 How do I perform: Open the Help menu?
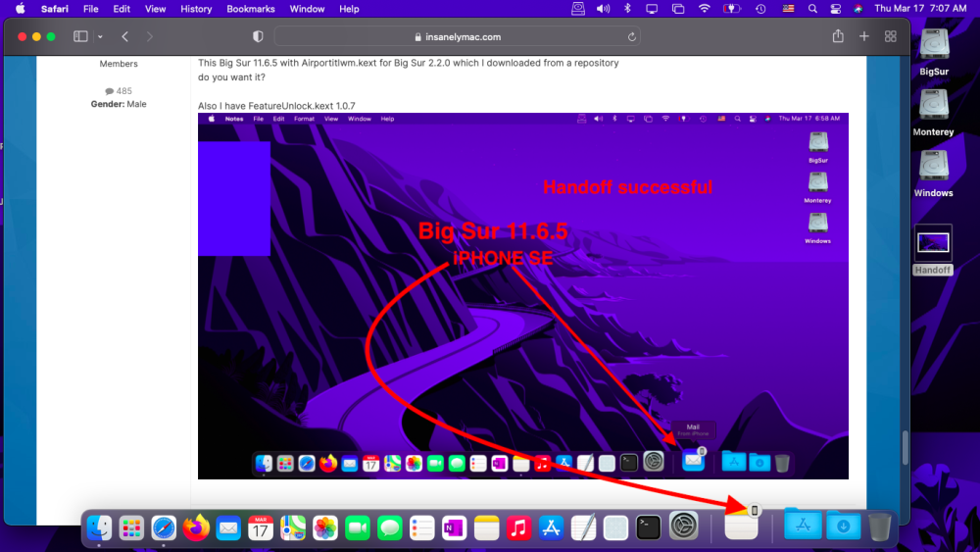(349, 9)
